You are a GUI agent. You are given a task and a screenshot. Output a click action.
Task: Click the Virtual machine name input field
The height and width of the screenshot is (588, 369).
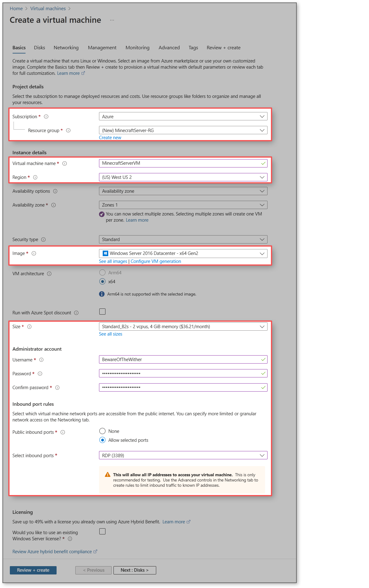tap(183, 163)
